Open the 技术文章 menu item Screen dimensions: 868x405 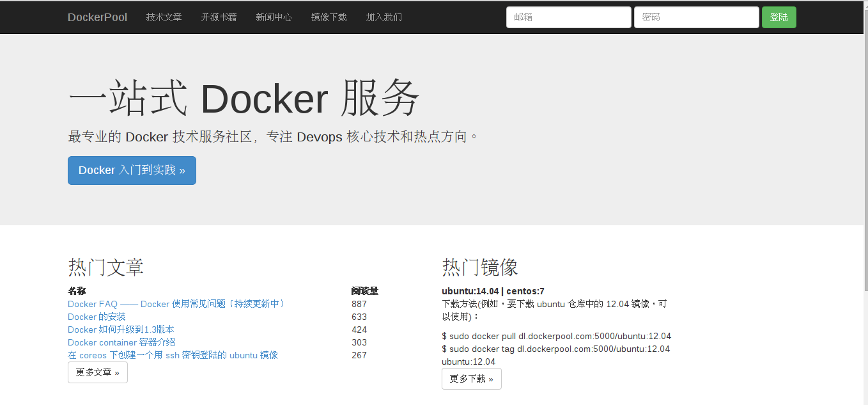point(164,17)
